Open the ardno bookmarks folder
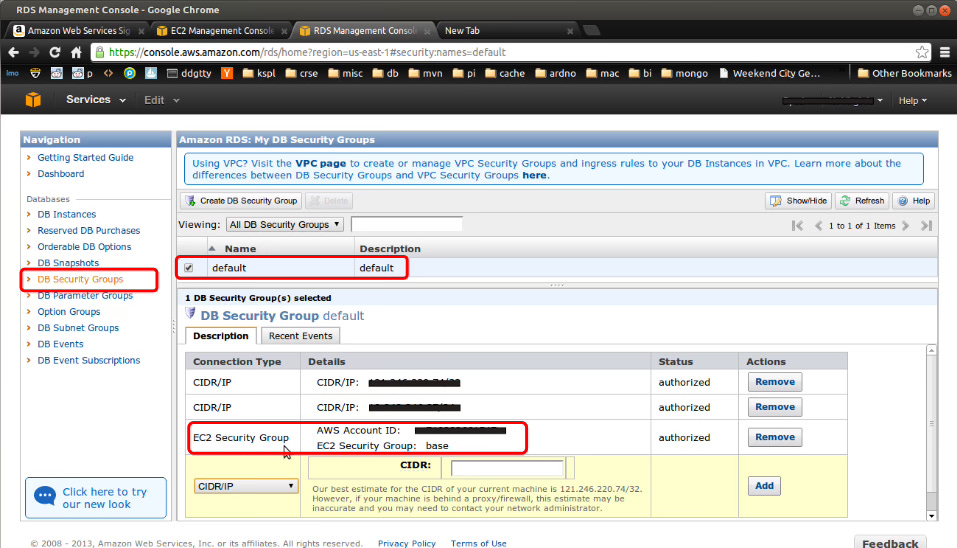 [x=555, y=73]
